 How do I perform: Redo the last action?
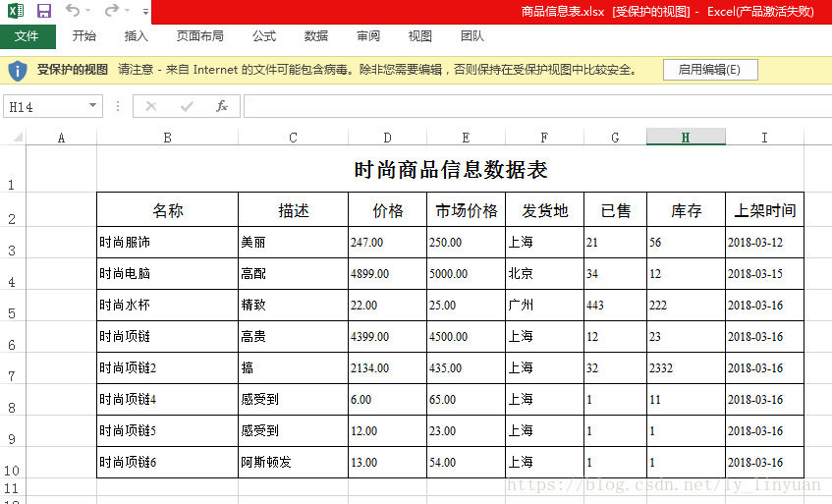click(x=111, y=10)
